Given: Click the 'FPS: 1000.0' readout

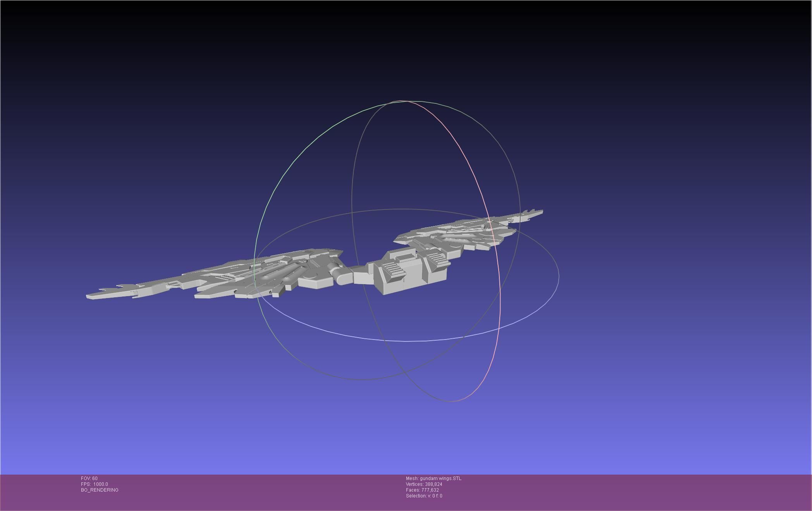Looking at the screenshot, I should pyautogui.click(x=95, y=484).
